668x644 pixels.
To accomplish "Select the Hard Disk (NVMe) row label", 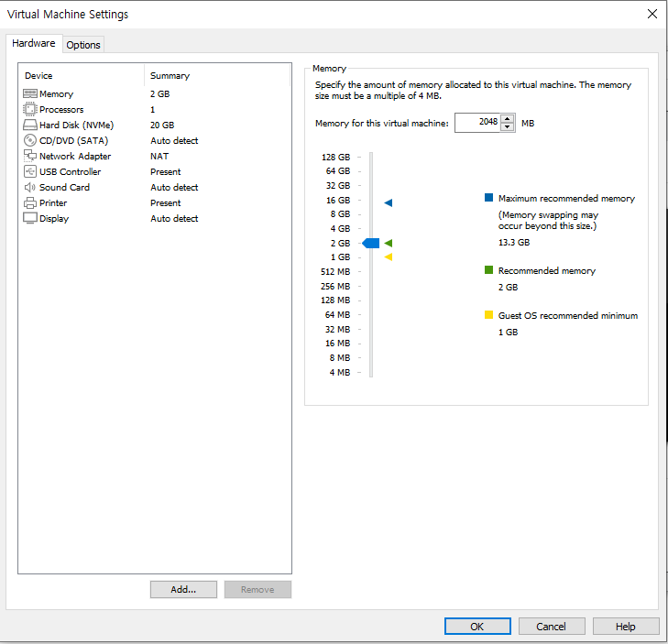I will pyautogui.click(x=77, y=125).
